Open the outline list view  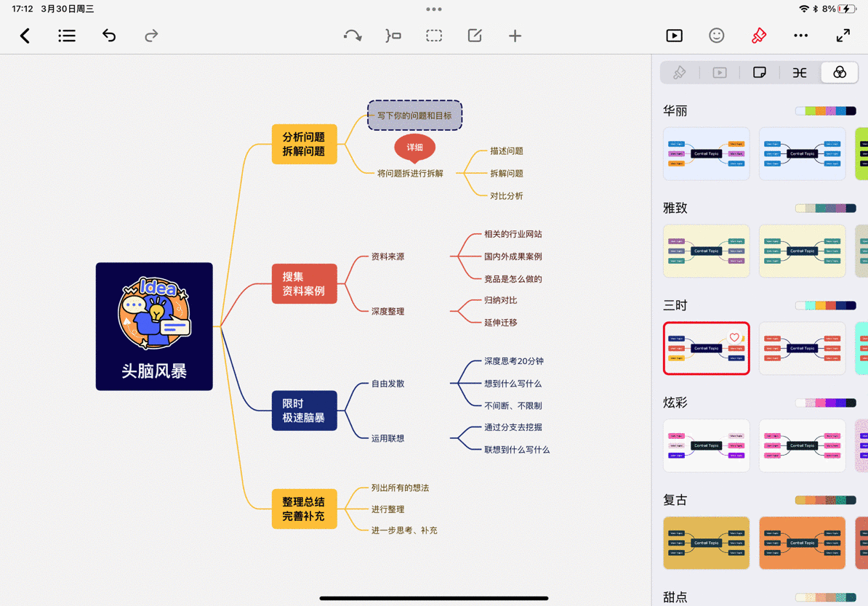tap(66, 35)
